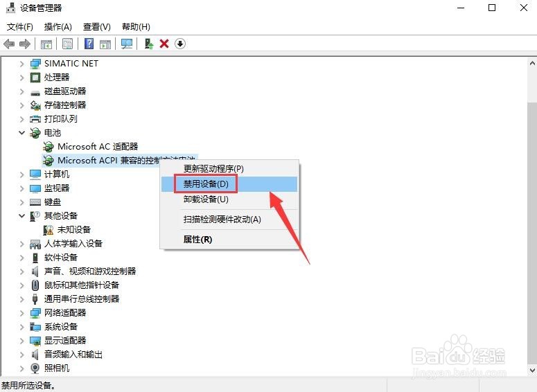Select the 未知设备 entry text
Viewport: 537px width, 392px height.
click(x=74, y=230)
